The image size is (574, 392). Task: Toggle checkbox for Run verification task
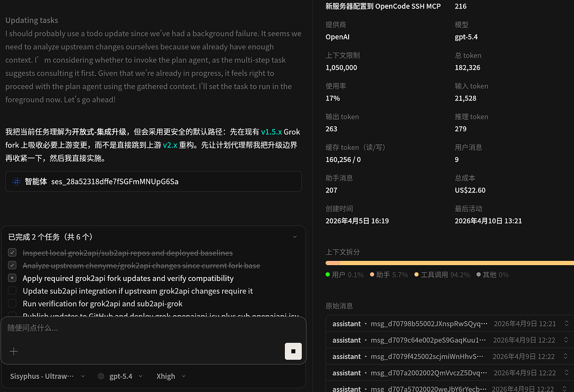pos(12,303)
